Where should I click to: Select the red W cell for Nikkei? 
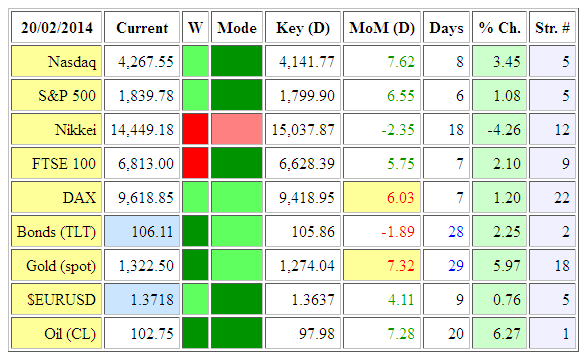[195, 129]
